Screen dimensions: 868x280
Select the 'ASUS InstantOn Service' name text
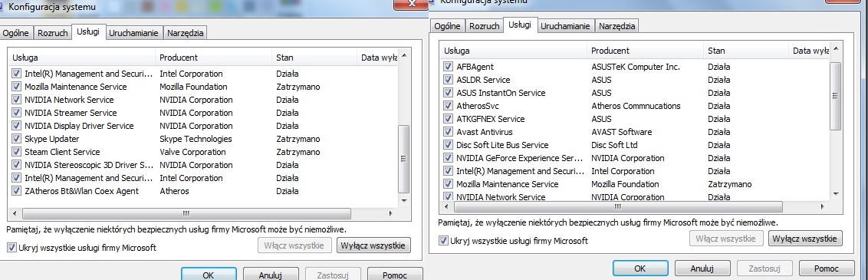501,92
